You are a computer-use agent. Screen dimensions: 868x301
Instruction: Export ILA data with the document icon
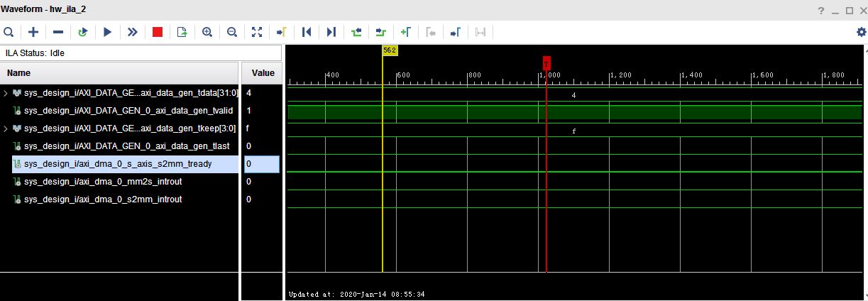pos(182,32)
